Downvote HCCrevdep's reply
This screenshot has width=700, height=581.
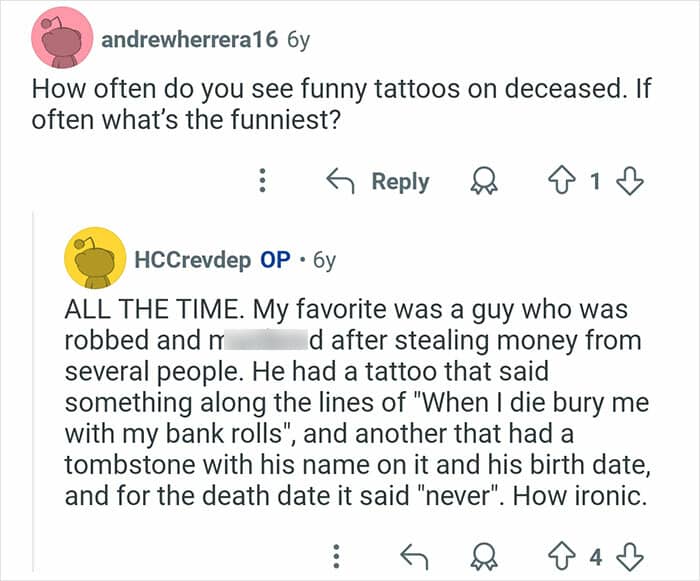click(x=630, y=553)
